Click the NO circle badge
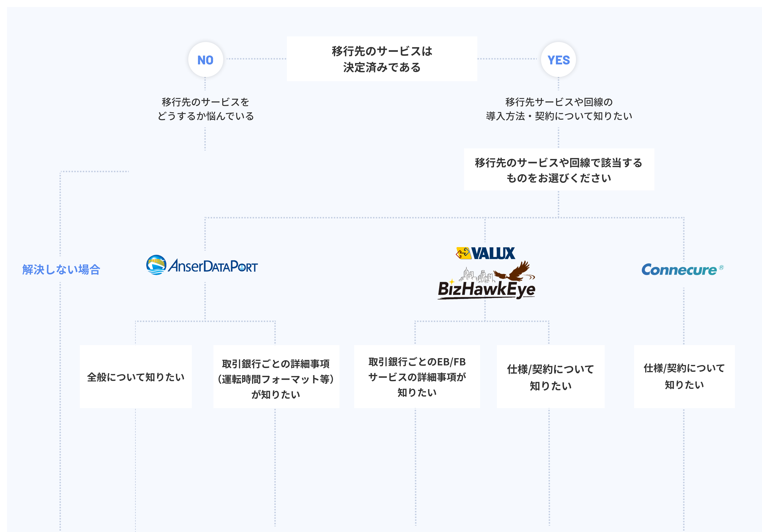 pyautogui.click(x=205, y=60)
